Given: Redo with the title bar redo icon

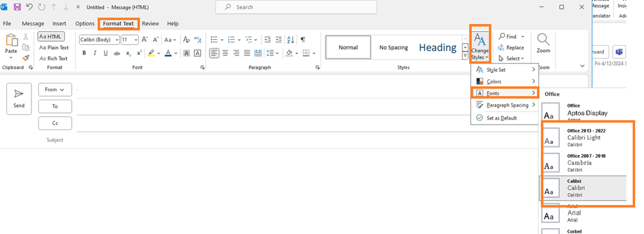Looking at the screenshot, I should tap(42, 7).
